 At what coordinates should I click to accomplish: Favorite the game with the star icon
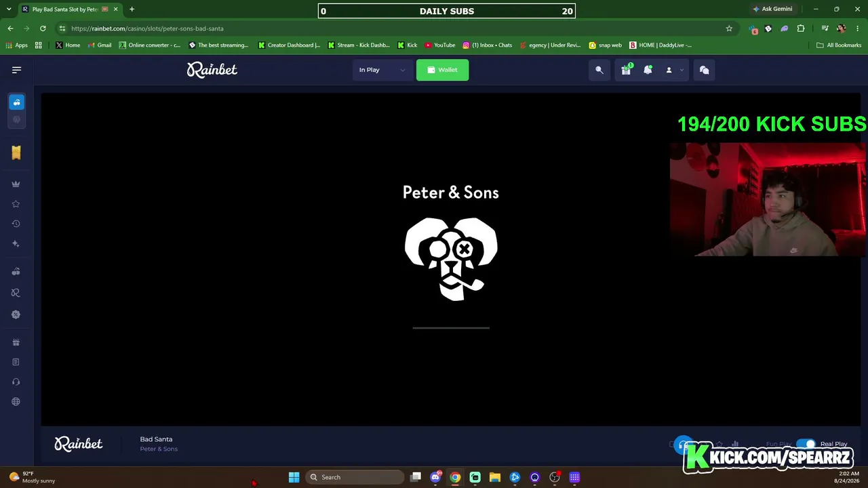pyautogui.click(x=719, y=445)
